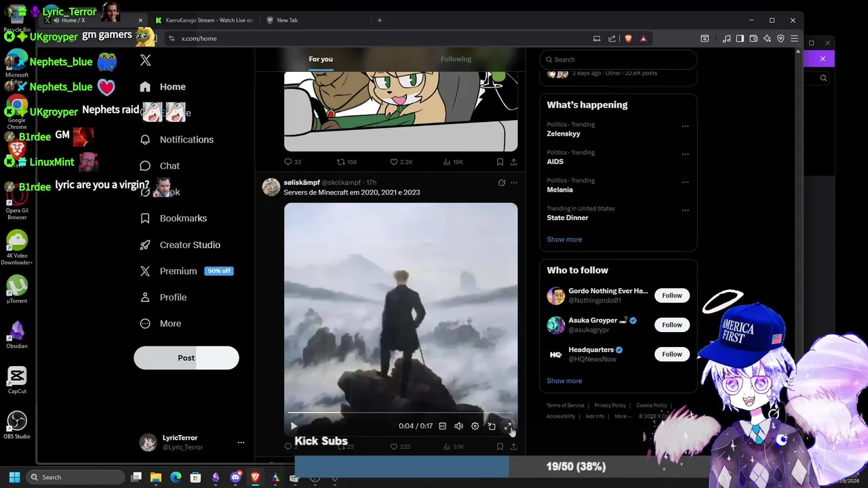Switch to the For you tab
The height and width of the screenshot is (488, 868).
(321, 59)
